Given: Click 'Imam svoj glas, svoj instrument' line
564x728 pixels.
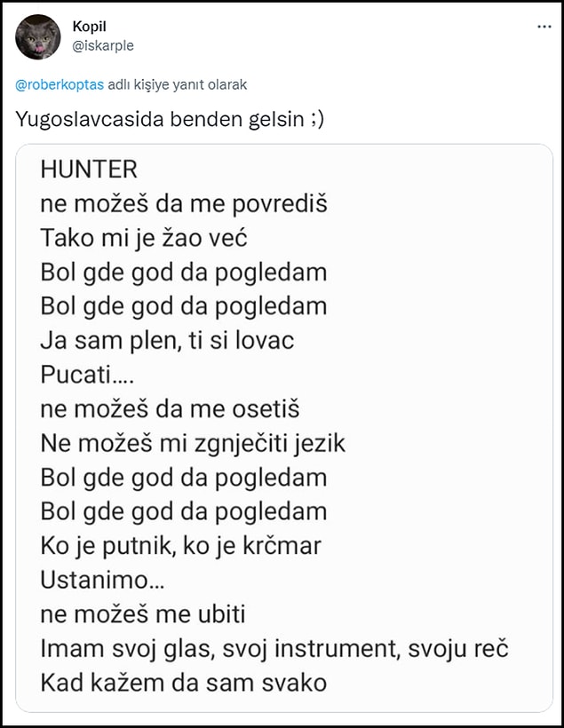Looking at the screenshot, I should 274,649.
